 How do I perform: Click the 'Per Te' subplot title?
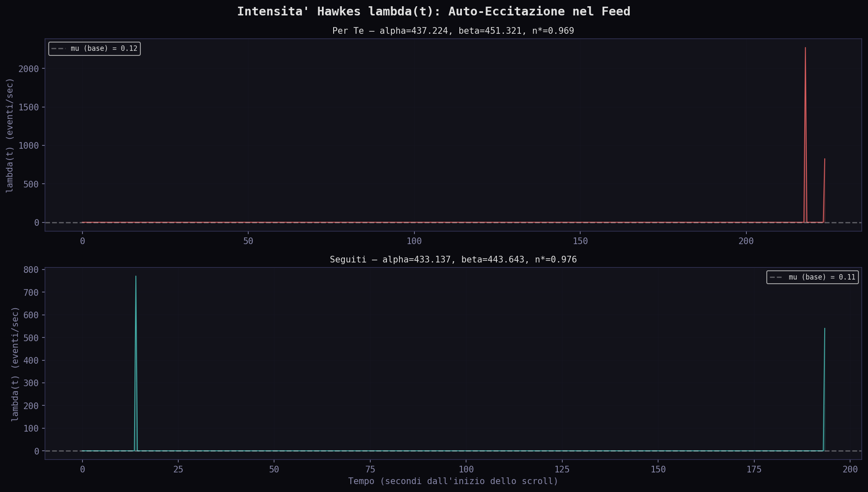pyautogui.click(x=453, y=31)
